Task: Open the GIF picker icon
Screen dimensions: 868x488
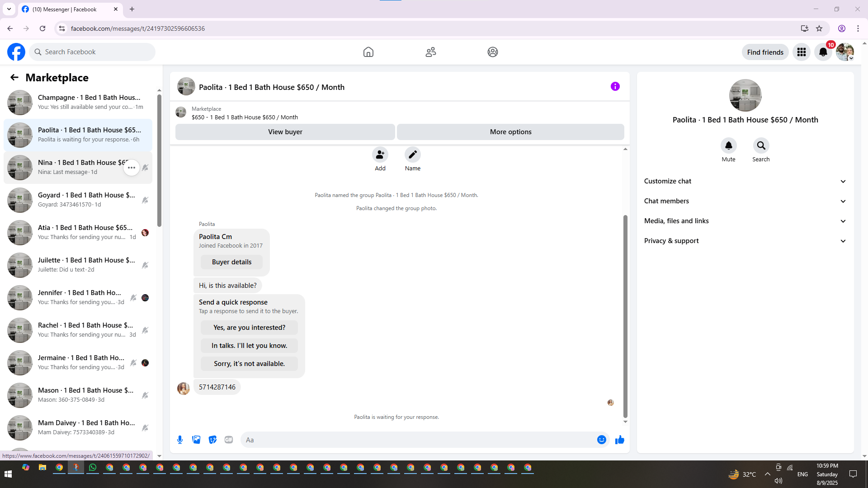Action: click(x=229, y=440)
